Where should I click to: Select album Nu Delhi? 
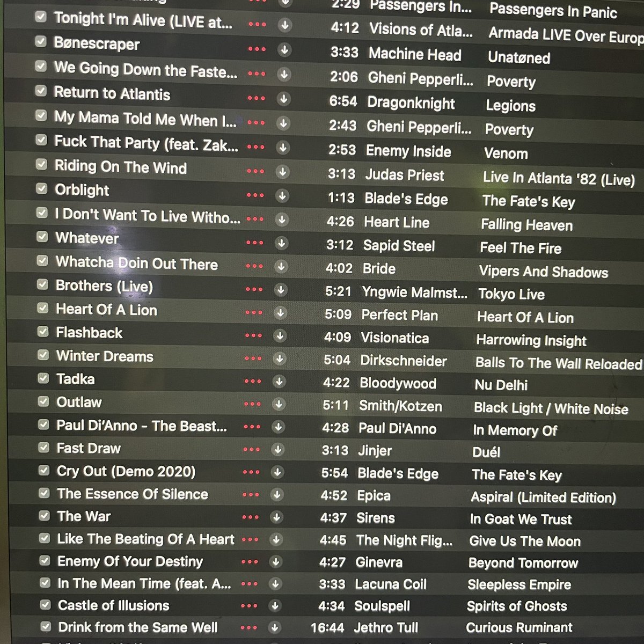pyautogui.click(x=501, y=385)
